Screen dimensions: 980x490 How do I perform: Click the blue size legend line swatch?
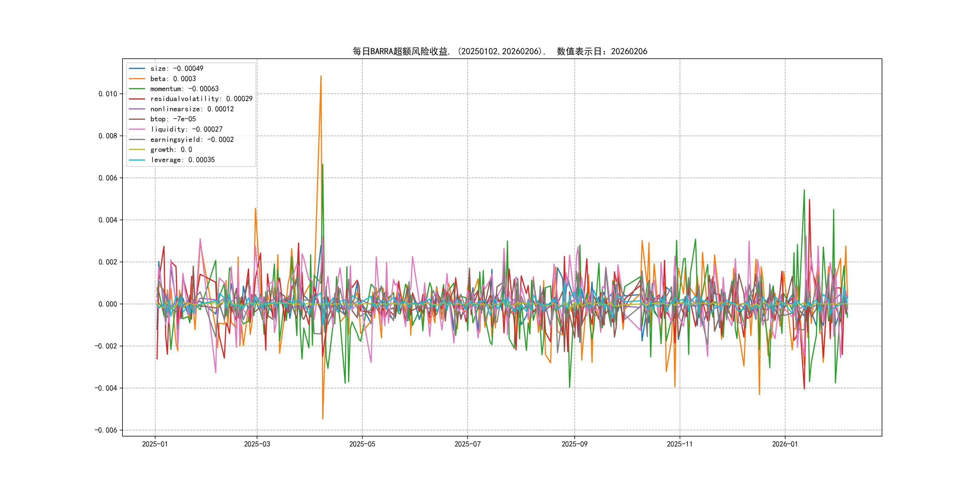pyautogui.click(x=137, y=68)
